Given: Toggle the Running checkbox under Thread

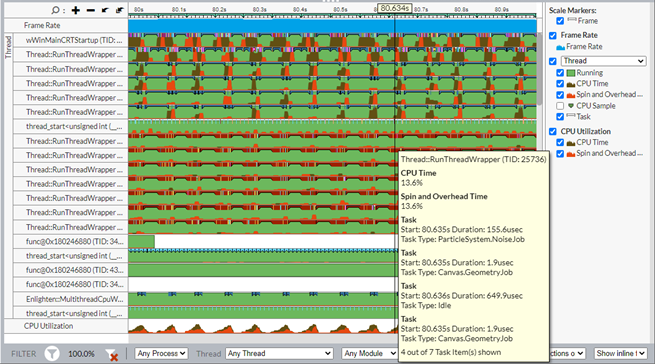Looking at the screenshot, I should click(560, 73).
